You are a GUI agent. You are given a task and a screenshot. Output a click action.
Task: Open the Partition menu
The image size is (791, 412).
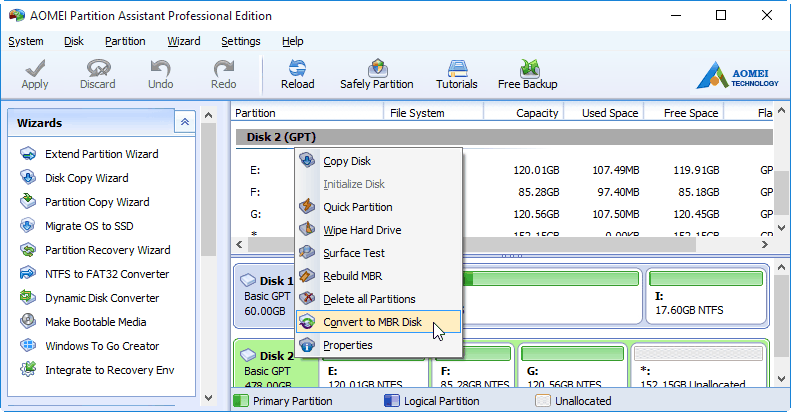coord(125,41)
